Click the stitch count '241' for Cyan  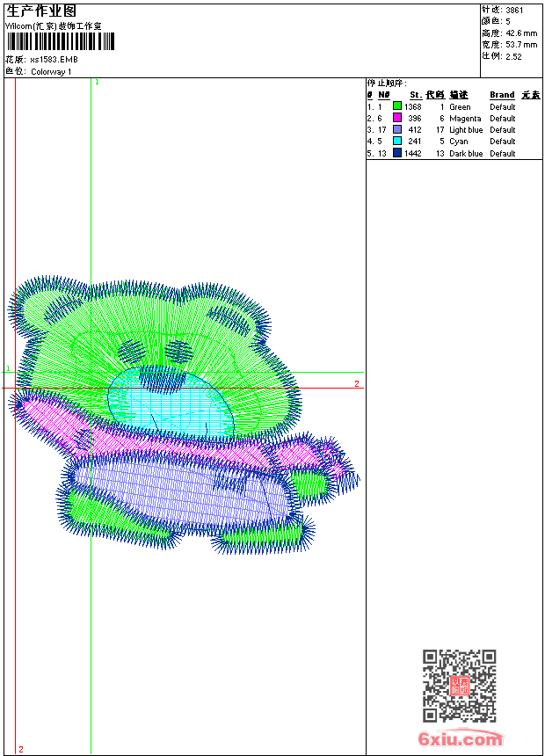415,142
